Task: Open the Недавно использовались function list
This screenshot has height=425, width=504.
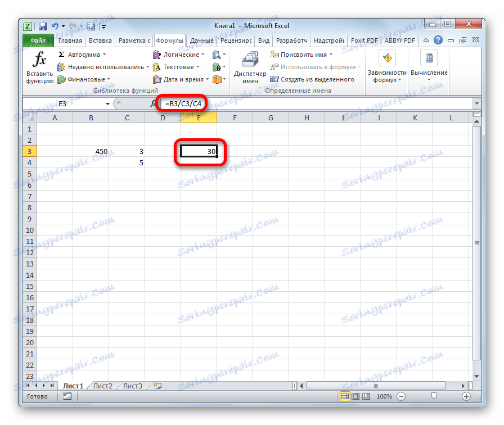Action: (x=103, y=67)
